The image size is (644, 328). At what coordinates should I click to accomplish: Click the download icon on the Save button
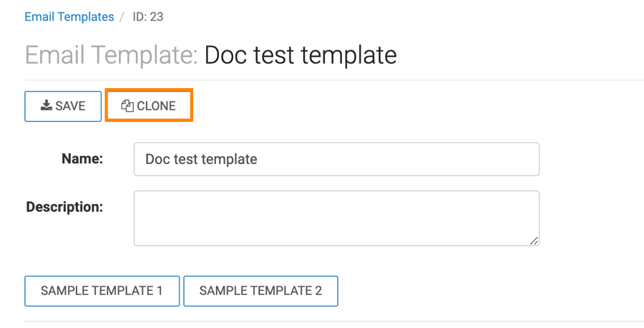pos(46,106)
